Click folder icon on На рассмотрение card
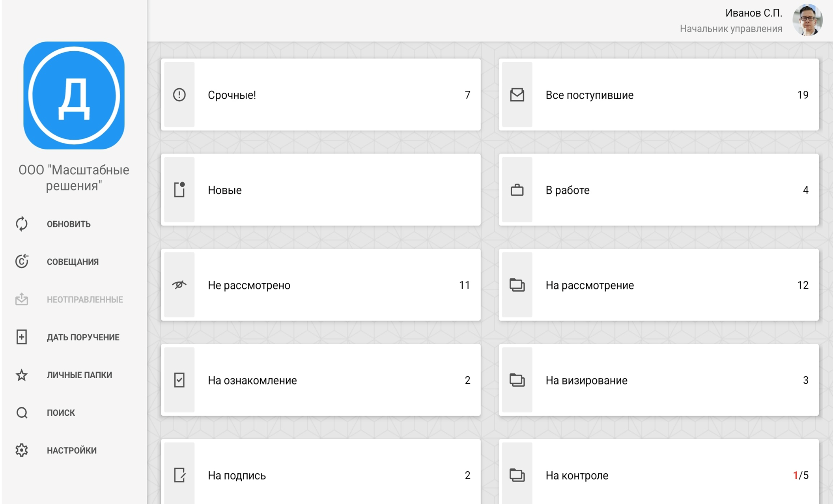 [517, 285]
